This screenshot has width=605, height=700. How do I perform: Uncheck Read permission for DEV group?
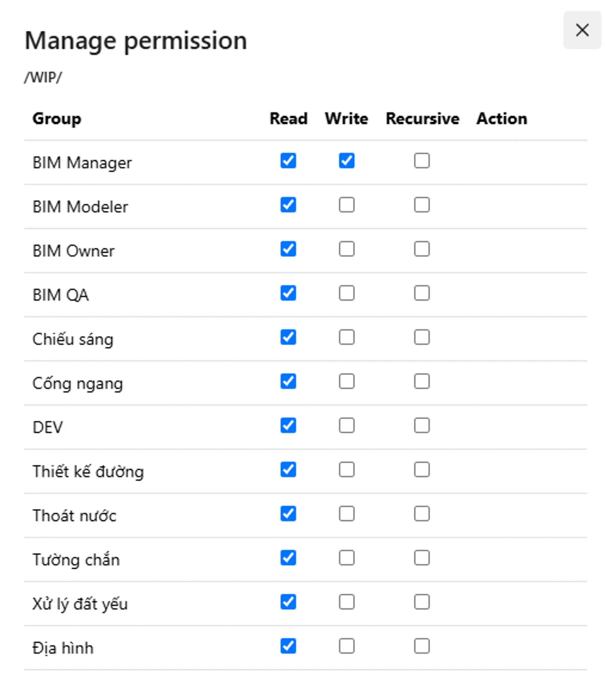point(288,425)
